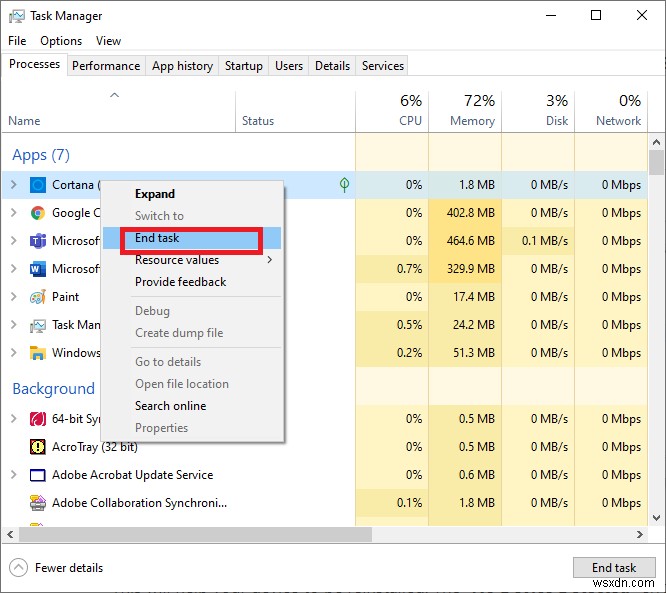Click the Adobe Collaboration Synchronizer icon
This screenshot has width=666, height=593.
pyautogui.click(x=38, y=503)
